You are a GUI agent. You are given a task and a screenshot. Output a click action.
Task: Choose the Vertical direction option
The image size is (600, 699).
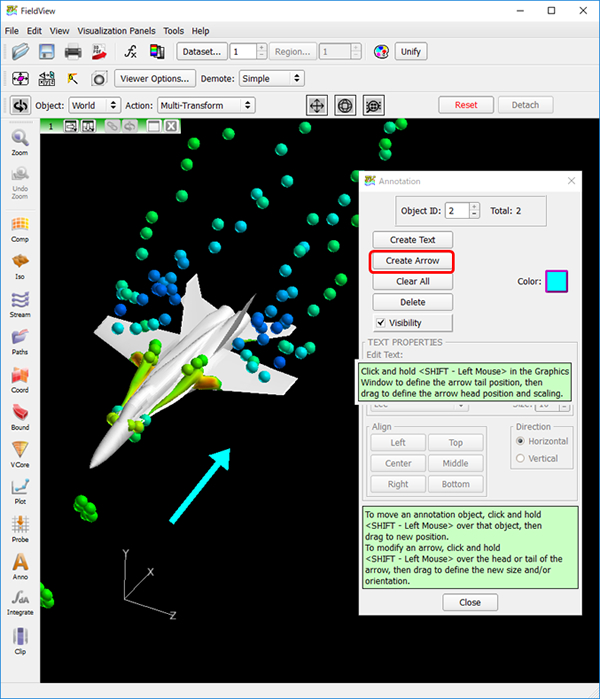coord(520,458)
